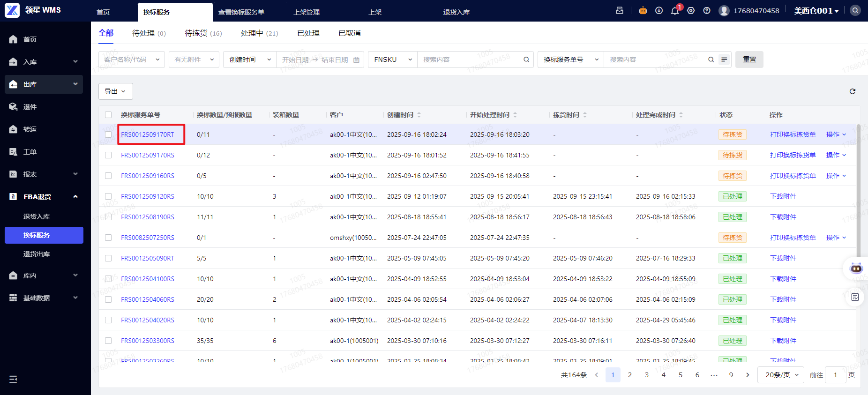Select the checkbox for FRS0012509120RS row

click(x=108, y=196)
